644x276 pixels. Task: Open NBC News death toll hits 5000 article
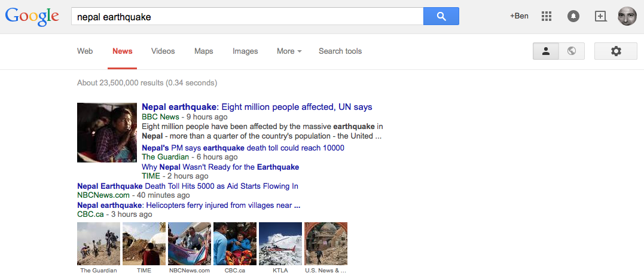[187, 186]
